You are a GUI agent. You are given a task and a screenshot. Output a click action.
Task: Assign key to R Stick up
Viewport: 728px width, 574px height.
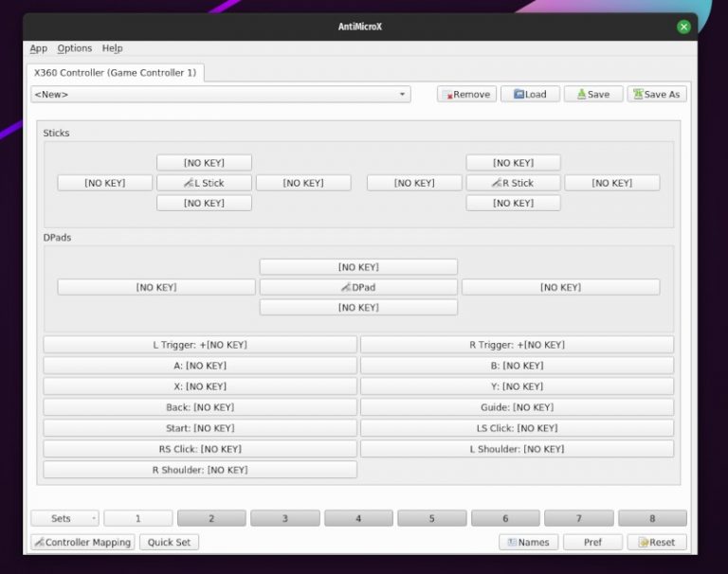pyautogui.click(x=514, y=163)
